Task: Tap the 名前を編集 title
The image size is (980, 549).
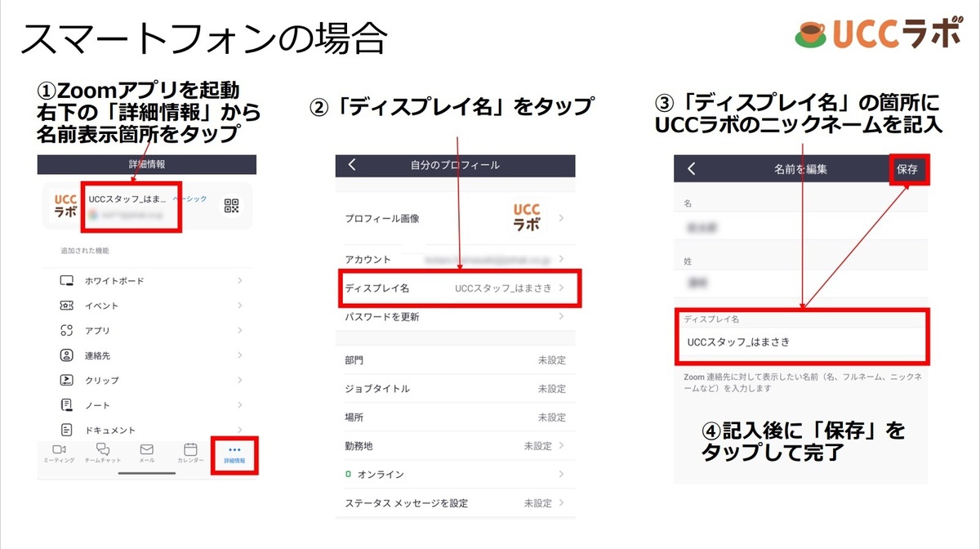Action: (x=800, y=169)
